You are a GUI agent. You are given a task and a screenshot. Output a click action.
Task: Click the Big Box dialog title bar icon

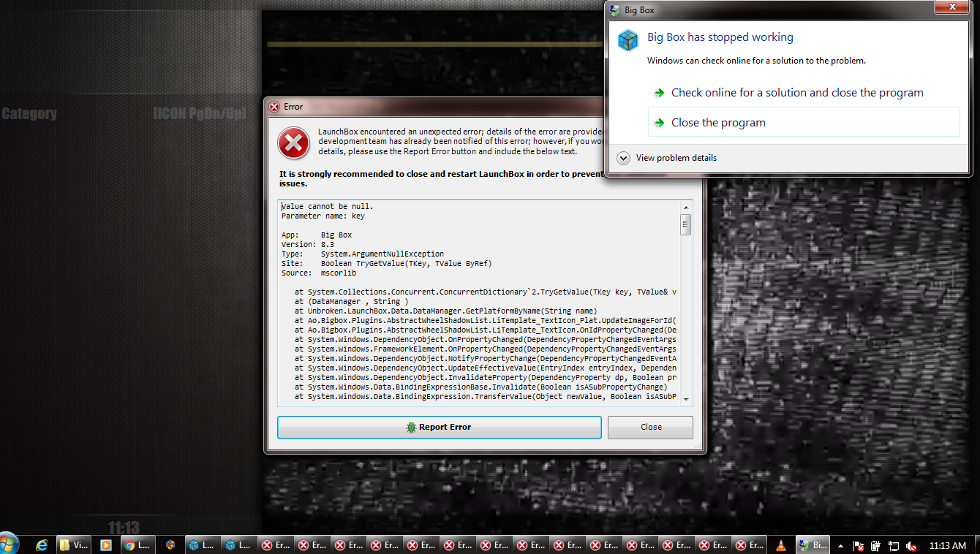614,10
